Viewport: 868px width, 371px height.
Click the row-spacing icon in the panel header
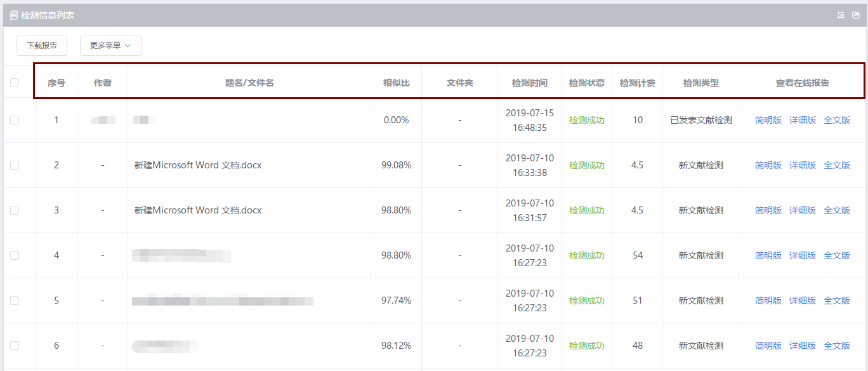click(x=841, y=15)
